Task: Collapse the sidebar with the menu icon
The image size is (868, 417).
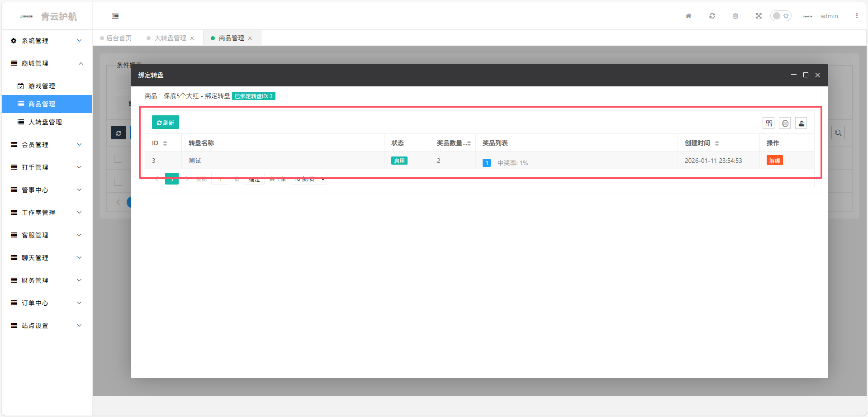Action: 115,16
